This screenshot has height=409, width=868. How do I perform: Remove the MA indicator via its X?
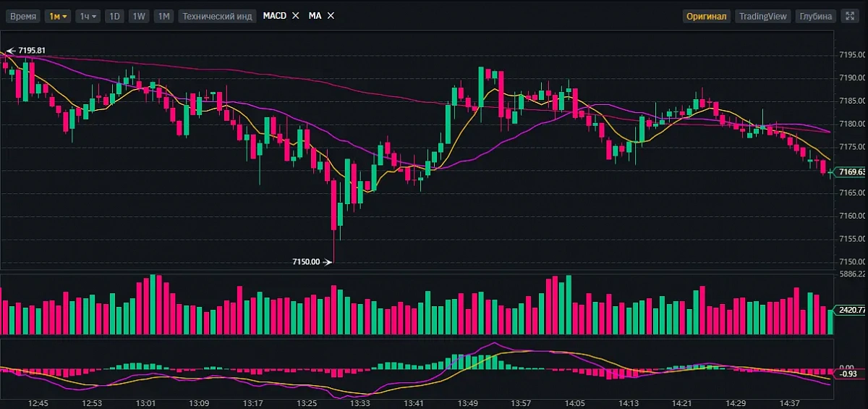coord(331,16)
